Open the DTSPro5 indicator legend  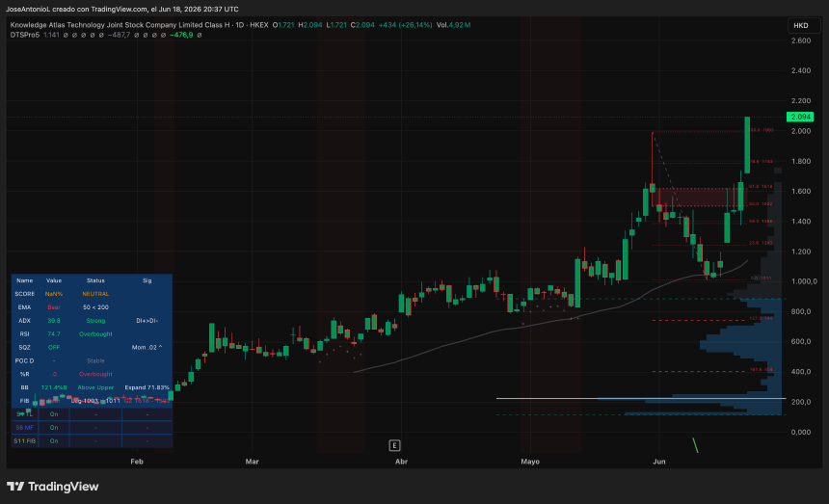click(x=25, y=35)
